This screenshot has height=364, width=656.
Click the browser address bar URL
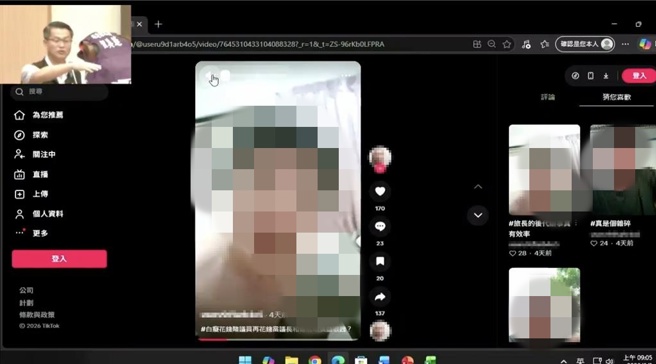tap(257, 44)
